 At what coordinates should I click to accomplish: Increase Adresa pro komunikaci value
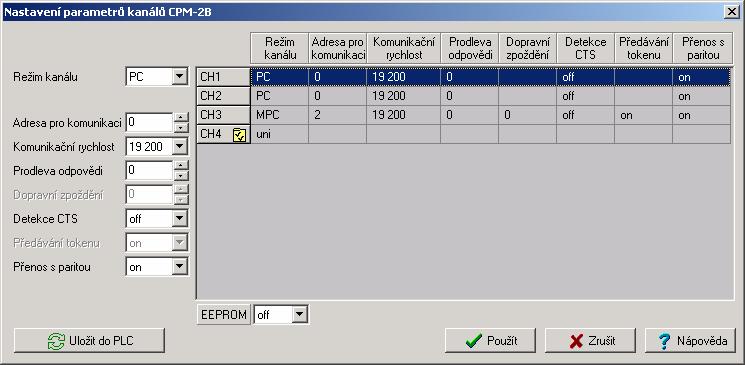coord(181,117)
